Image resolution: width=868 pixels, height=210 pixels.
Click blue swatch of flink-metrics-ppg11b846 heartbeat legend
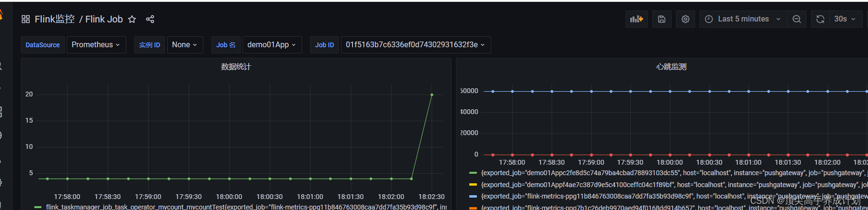click(x=473, y=196)
